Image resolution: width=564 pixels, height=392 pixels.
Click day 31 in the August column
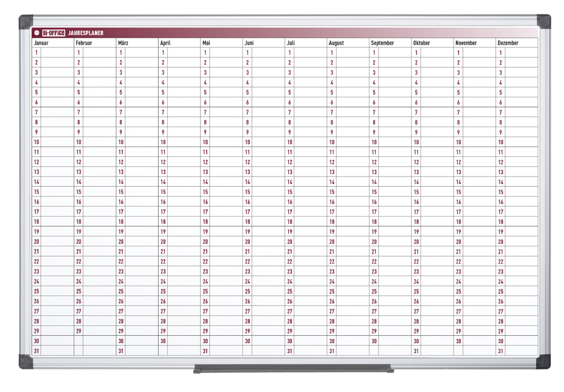(332, 351)
